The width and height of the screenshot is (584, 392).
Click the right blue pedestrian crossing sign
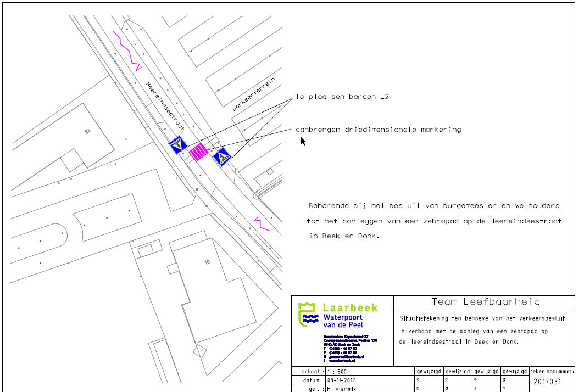(222, 157)
